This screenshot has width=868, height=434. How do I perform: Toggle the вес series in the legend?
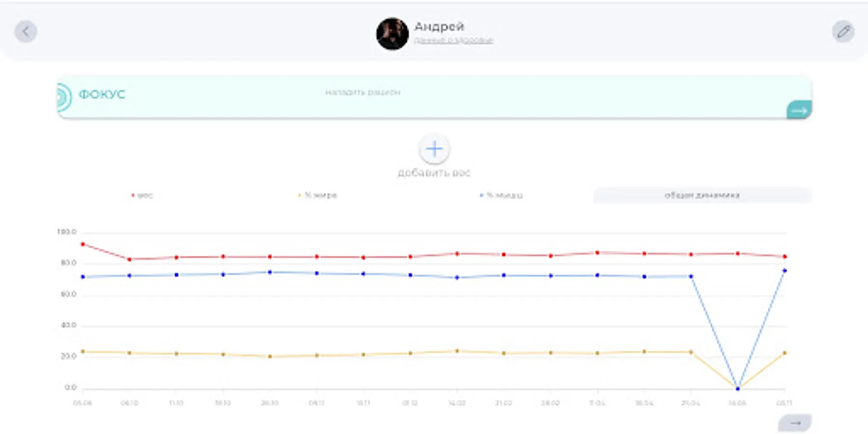(142, 195)
